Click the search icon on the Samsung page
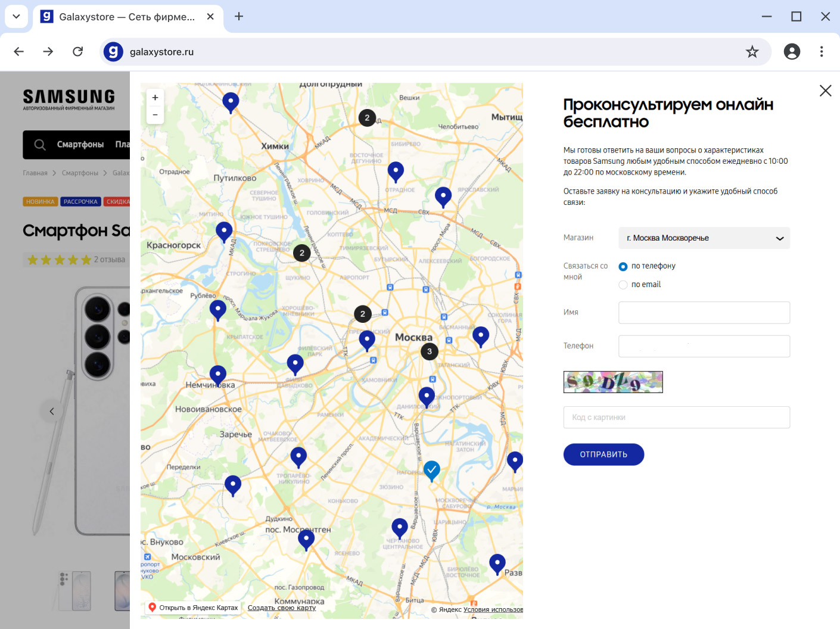Viewport: 840px width, 629px height. [40, 145]
